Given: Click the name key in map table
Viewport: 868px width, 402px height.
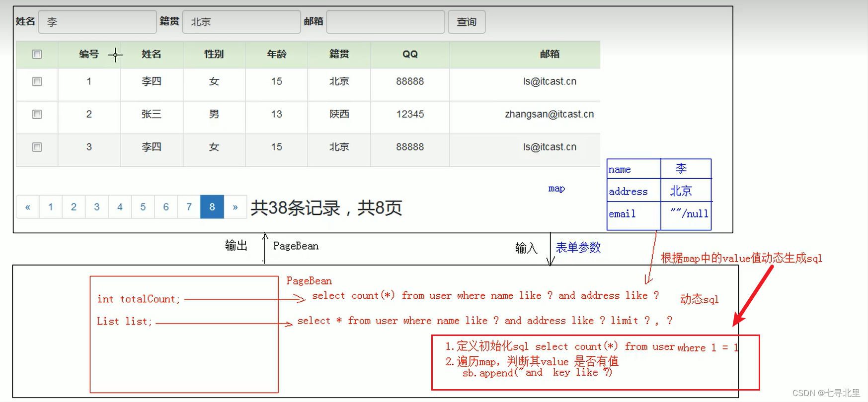Looking at the screenshot, I should pyautogui.click(x=620, y=169).
